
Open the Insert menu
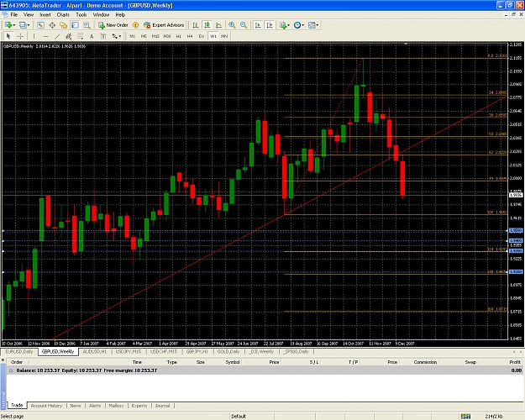click(x=45, y=15)
